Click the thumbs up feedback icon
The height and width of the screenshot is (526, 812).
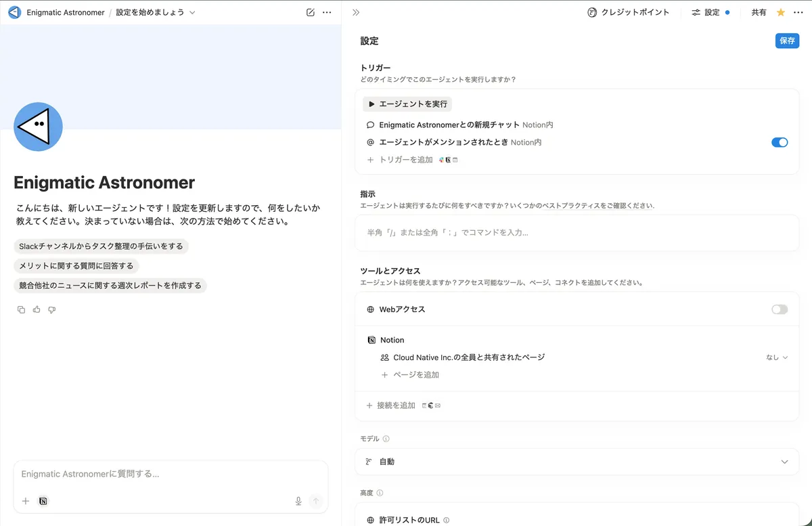click(37, 309)
